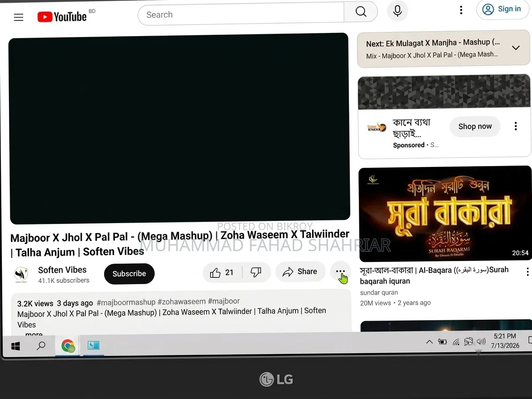Click the Shop now ad button
This screenshot has width=532, height=399.
point(475,126)
